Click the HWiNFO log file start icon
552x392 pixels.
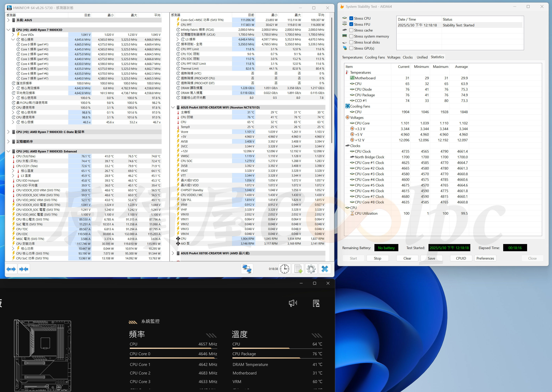(298, 269)
